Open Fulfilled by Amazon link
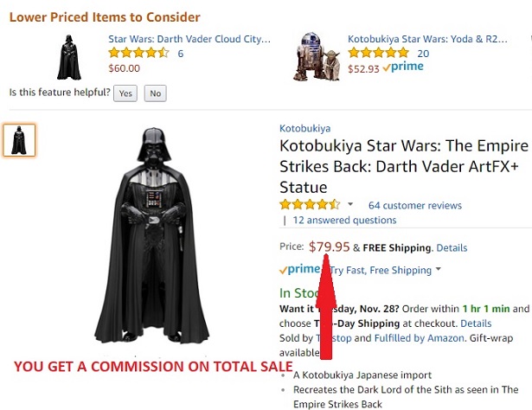Viewport: 532px width, 410px height. point(419,338)
